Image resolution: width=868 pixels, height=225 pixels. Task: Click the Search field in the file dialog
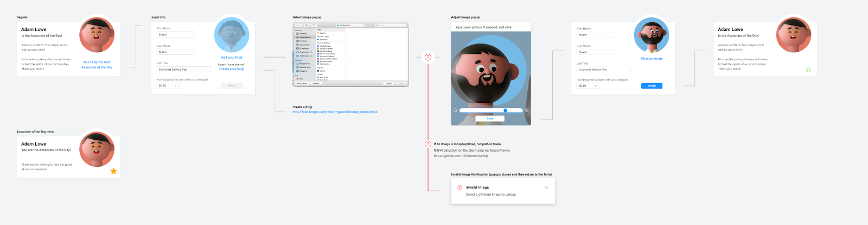point(391,25)
